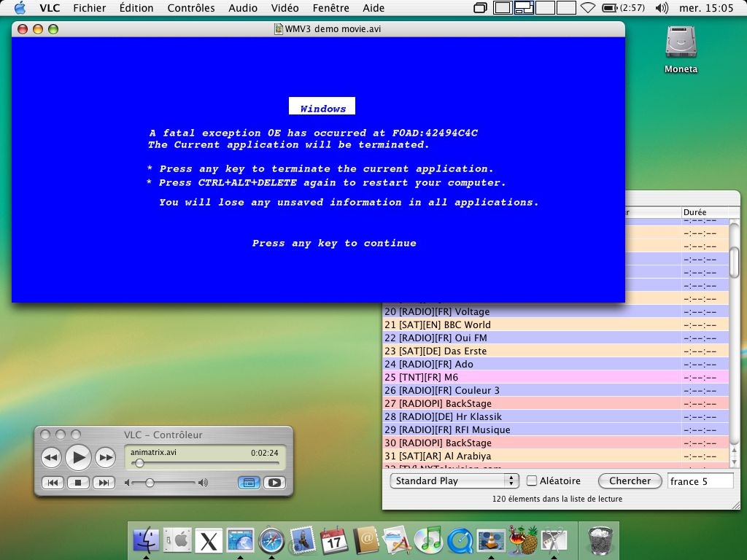Switch to the fourth virtual desktop in pager
Viewport: 747px width, 560px height.
(x=565, y=7)
